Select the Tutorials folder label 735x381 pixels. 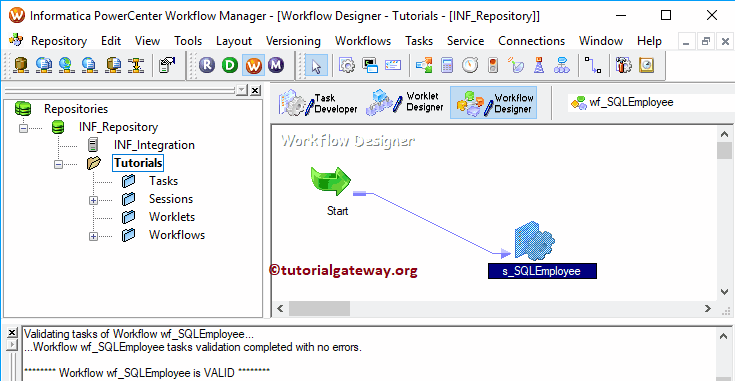(138, 163)
